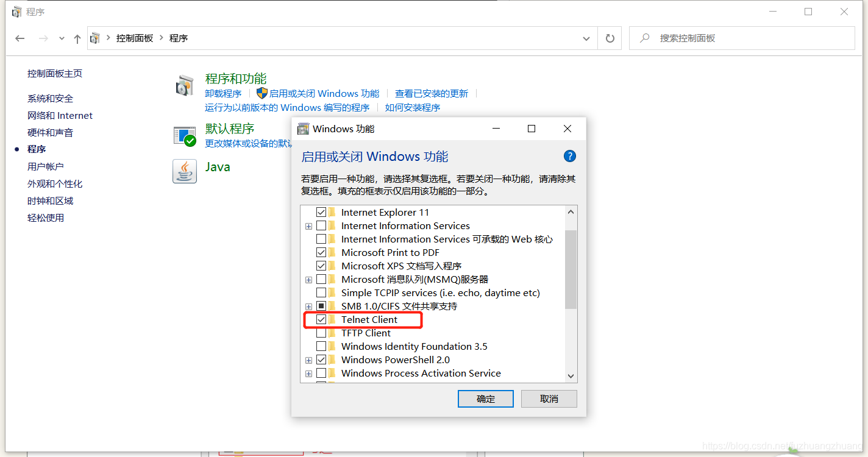This screenshot has width=868, height=457.
Task: Open help with the blue question mark
Action: pyautogui.click(x=570, y=156)
